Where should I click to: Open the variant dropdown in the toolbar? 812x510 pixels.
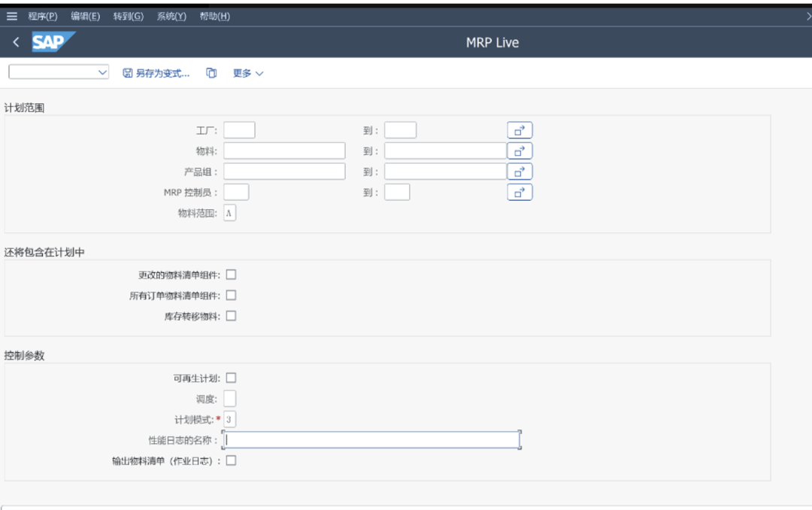pyautogui.click(x=103, y=72)
